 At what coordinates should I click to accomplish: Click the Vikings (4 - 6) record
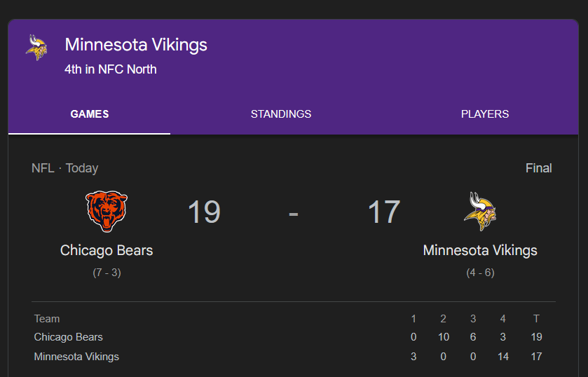480,273
